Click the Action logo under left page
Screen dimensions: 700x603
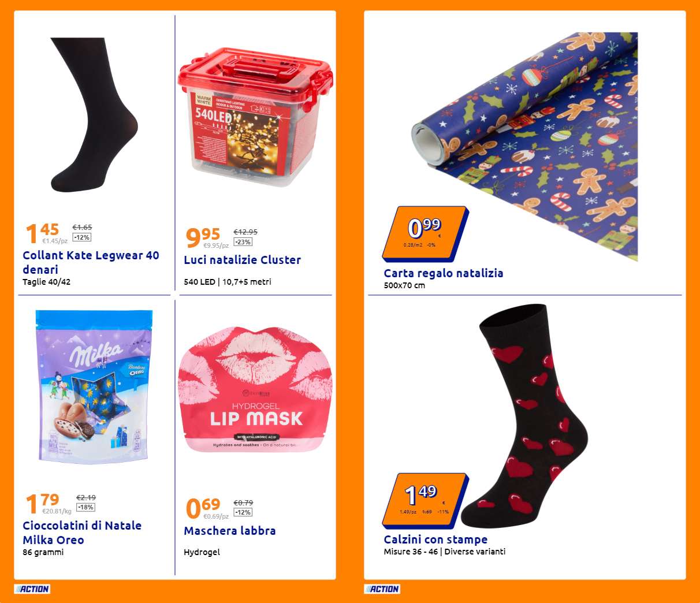click(32, 589)
